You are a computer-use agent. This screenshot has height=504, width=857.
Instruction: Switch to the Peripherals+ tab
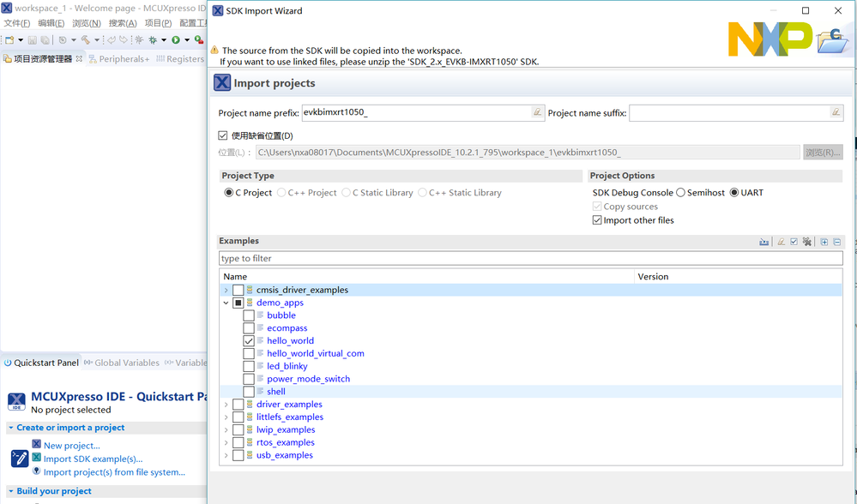tap(118, 59)
